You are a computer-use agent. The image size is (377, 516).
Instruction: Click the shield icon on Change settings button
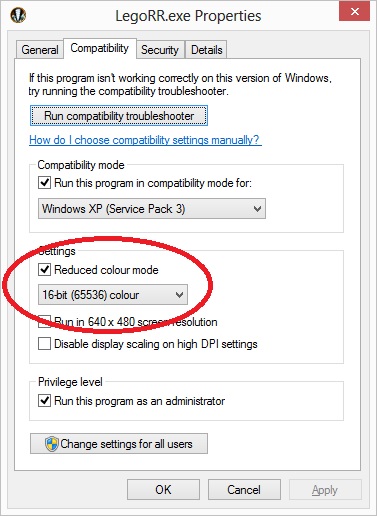pyautogui.click(x=52, y=444)
